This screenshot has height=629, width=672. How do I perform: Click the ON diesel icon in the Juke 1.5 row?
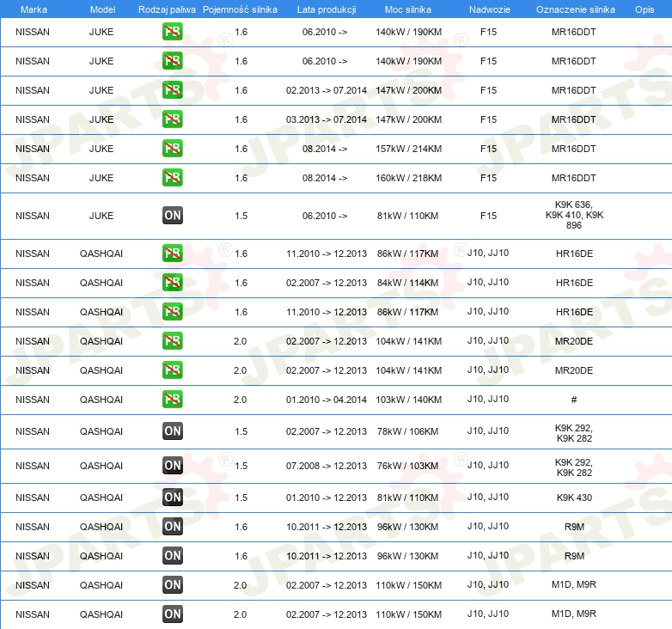pyautogui.click(x=173, y=216)
